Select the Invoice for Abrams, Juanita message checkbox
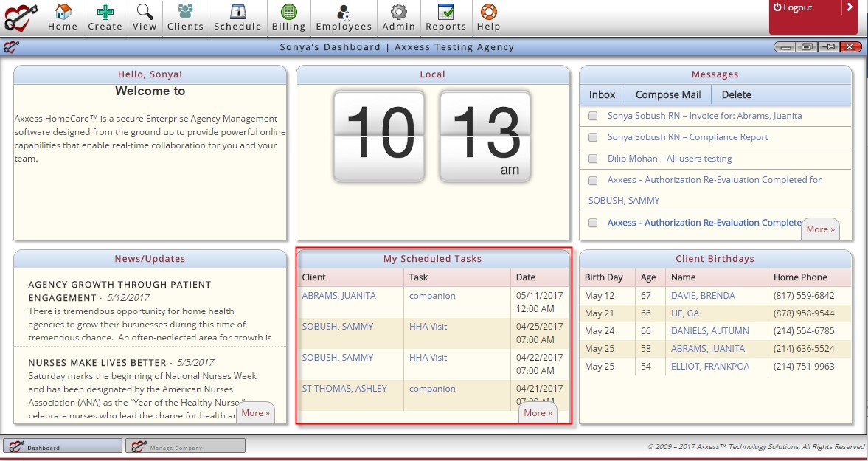Image resolution: width=868 pixels, height=461 pixels. click(x=592, y=116)
